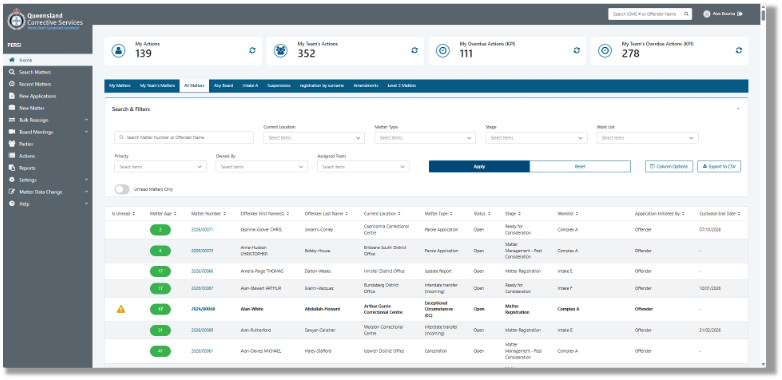782x380 pixels.
Task: Expand the Board Meetings submenu chevron
Action: pyautogui.click(x=86, y=132)
